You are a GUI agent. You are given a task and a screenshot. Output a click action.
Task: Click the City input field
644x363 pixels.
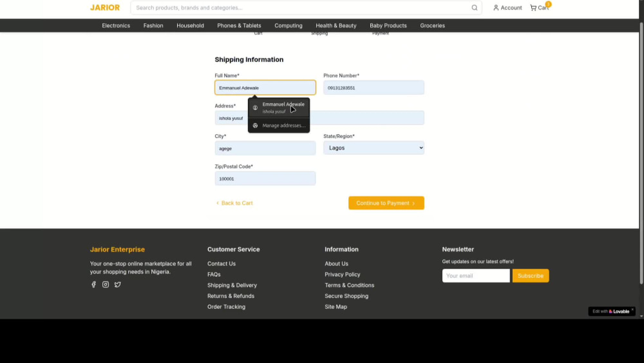[265, 148]
